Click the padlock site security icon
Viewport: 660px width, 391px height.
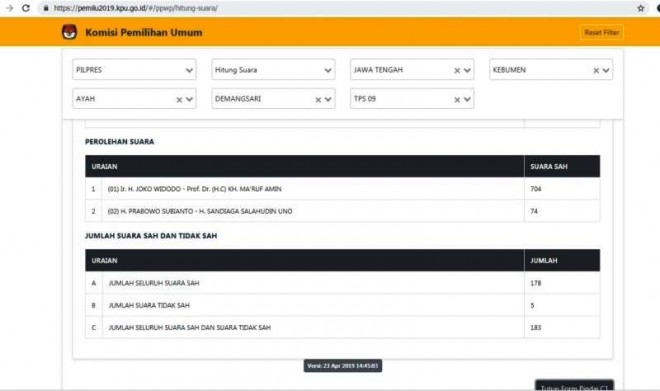point(46,8)
